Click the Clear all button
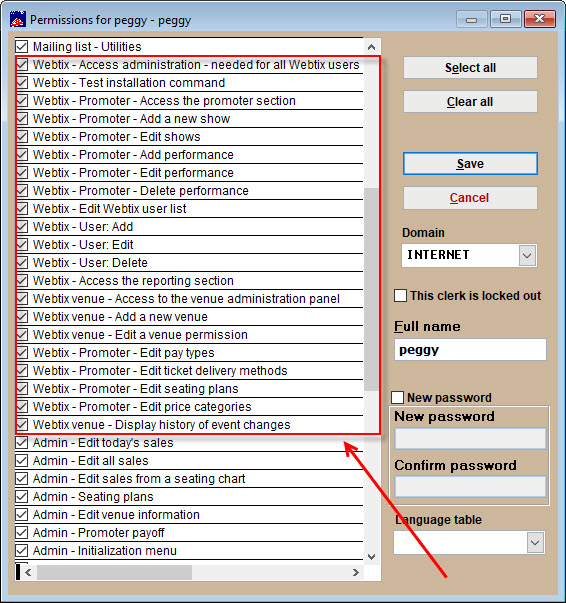 [x=470, y=102]
